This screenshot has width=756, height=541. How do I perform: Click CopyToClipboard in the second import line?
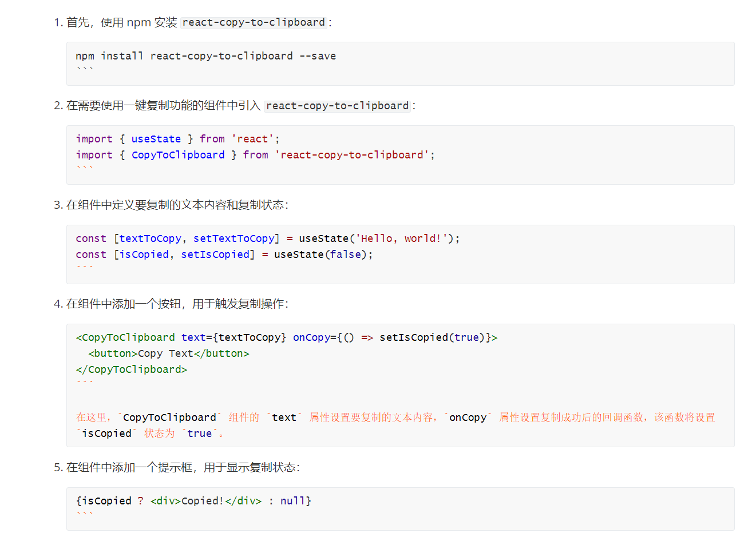(178, 155)
